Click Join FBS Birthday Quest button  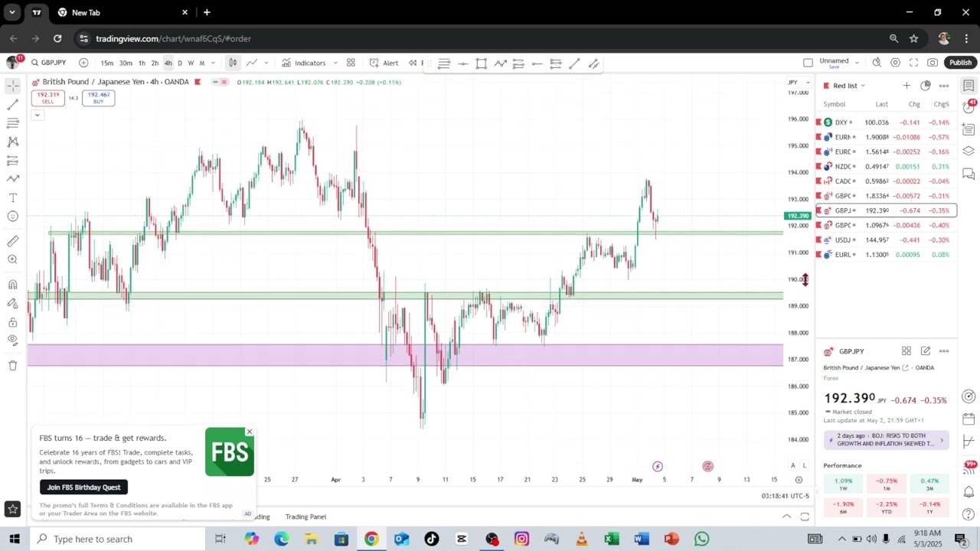(x=83, y=487)
